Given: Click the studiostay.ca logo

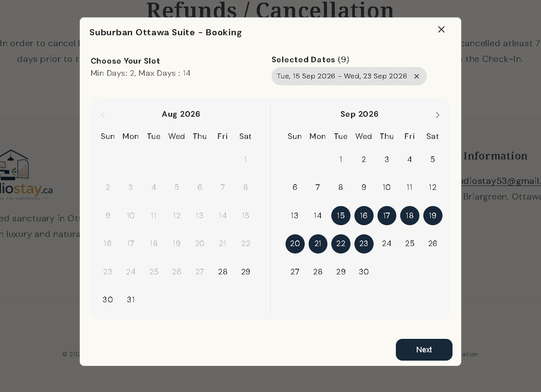Looking at the screenshot, I should pos(26,175).
